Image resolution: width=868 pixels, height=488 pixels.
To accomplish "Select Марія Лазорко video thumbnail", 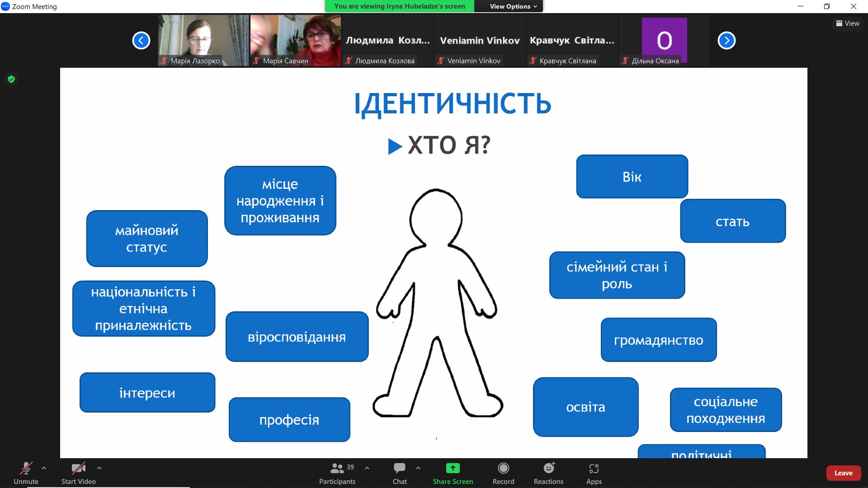I will (x=203, y=40).
